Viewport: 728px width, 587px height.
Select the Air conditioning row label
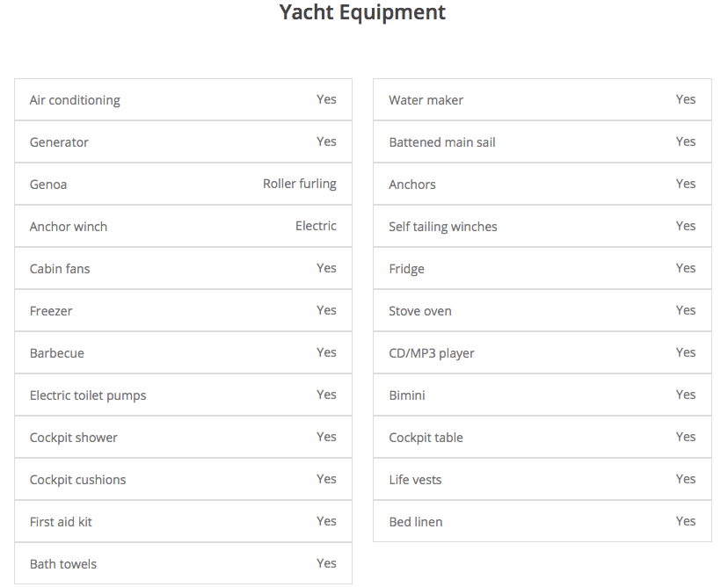coord(75,100)
